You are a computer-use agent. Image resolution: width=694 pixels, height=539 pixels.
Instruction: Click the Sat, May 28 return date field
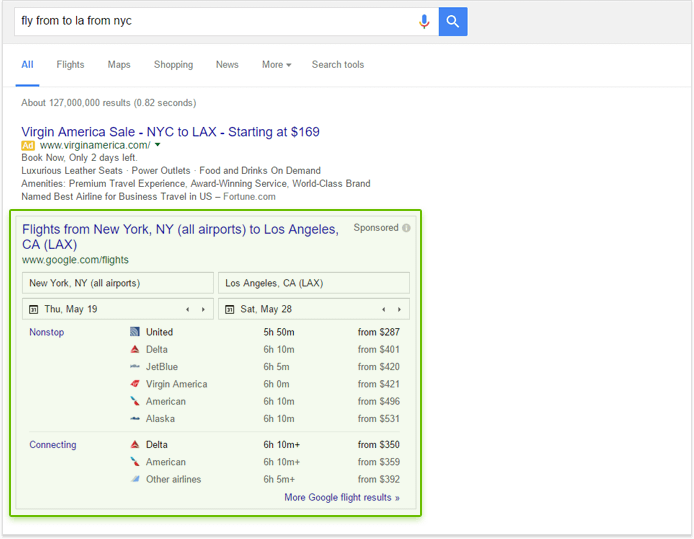click(x=314, y=309)
